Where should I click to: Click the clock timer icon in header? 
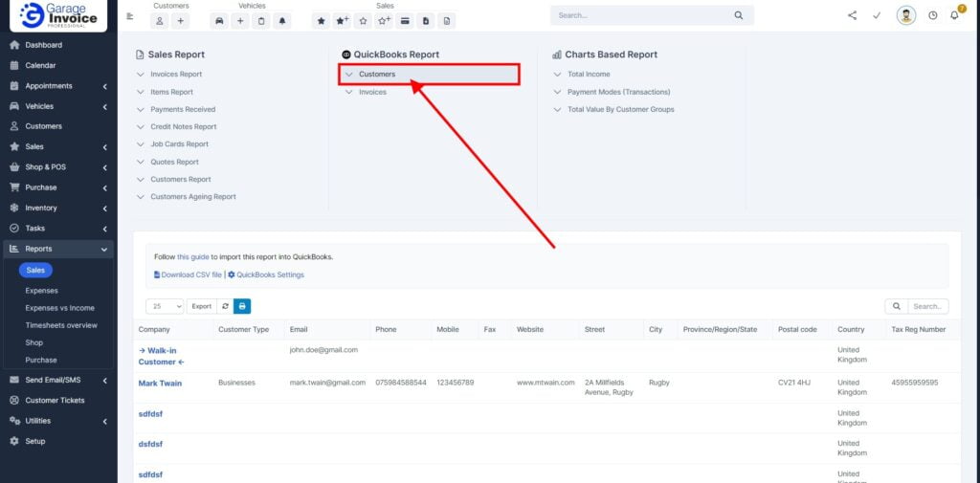coord(932,15)
